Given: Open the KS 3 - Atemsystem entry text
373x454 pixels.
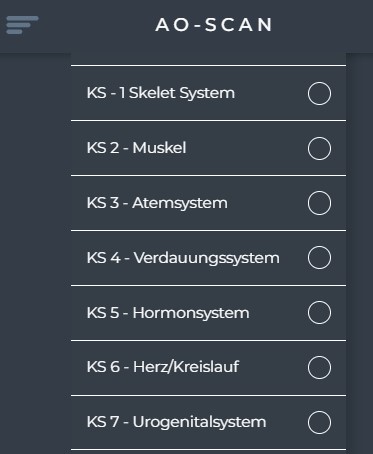Looking at the screenshot, I should [x=157, y=203].
